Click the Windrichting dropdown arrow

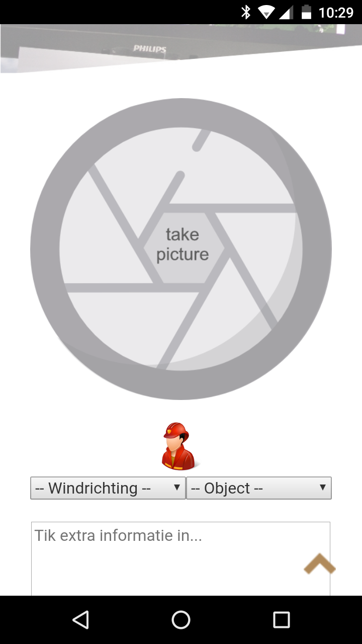(x=176, y=488)
